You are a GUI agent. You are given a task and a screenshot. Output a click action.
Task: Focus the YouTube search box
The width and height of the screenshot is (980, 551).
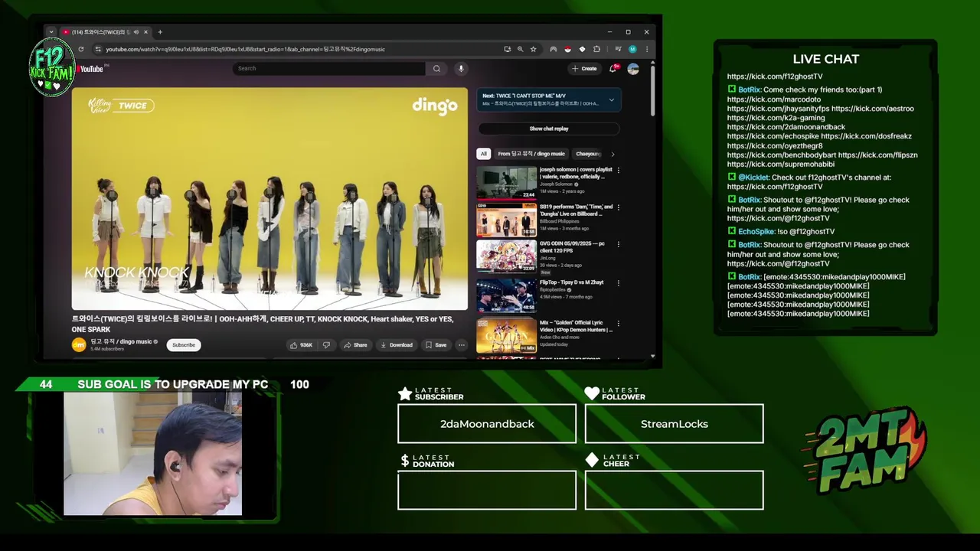pos(329,68)
